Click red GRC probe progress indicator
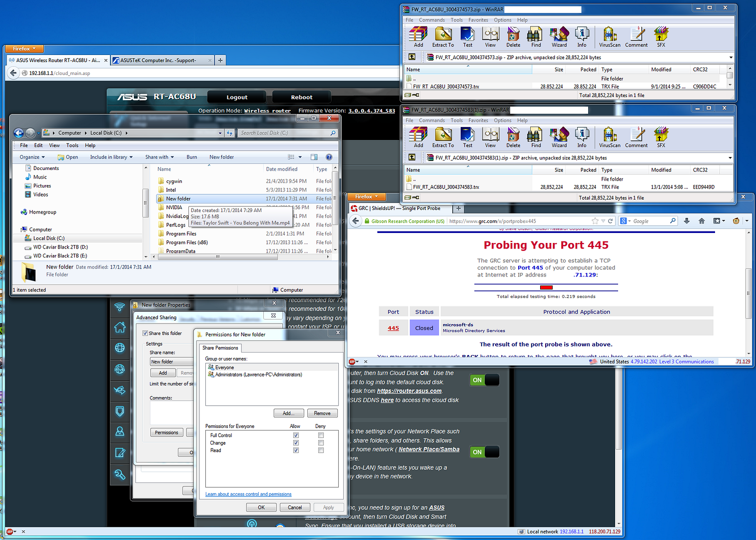The height and width of the screenshot is (540, 756). [546, 287]
